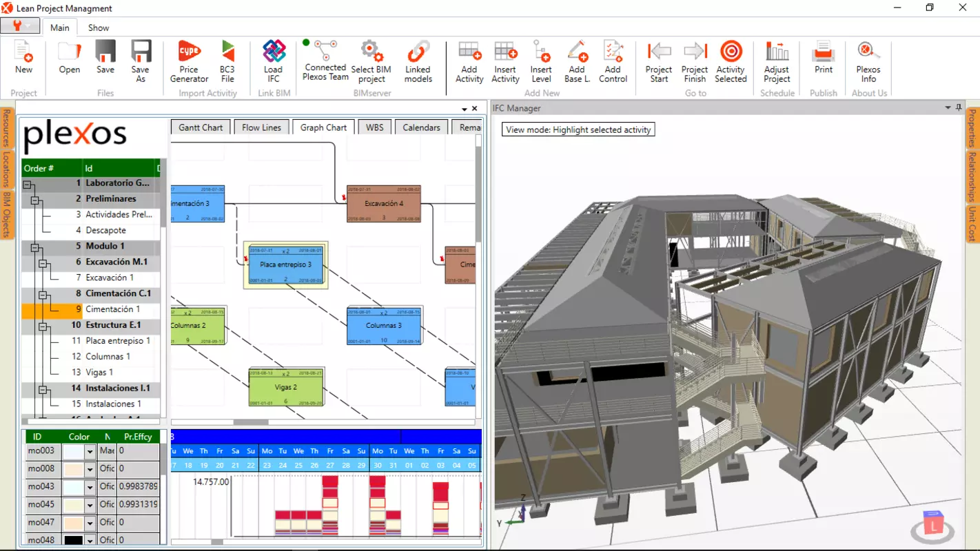Open Connected Plexos Team

click(x=325, y=61)
